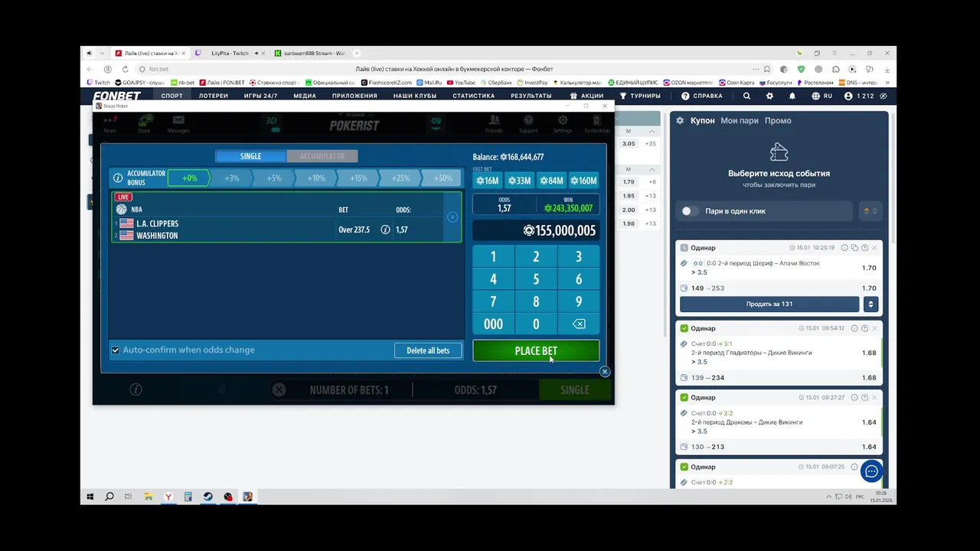The width and height of the screenshot is (980, 551).
Task: Choose the 84M fast bet
Action: click(x=551, y=181)
